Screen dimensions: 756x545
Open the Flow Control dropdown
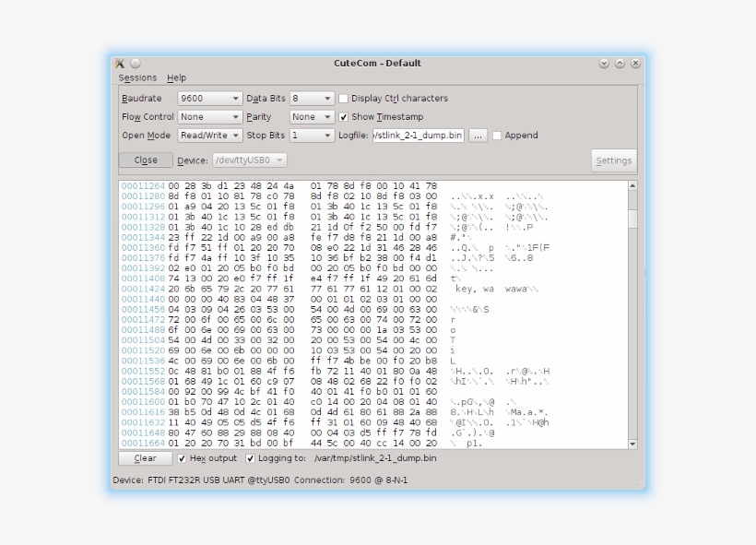coord(208,116)
